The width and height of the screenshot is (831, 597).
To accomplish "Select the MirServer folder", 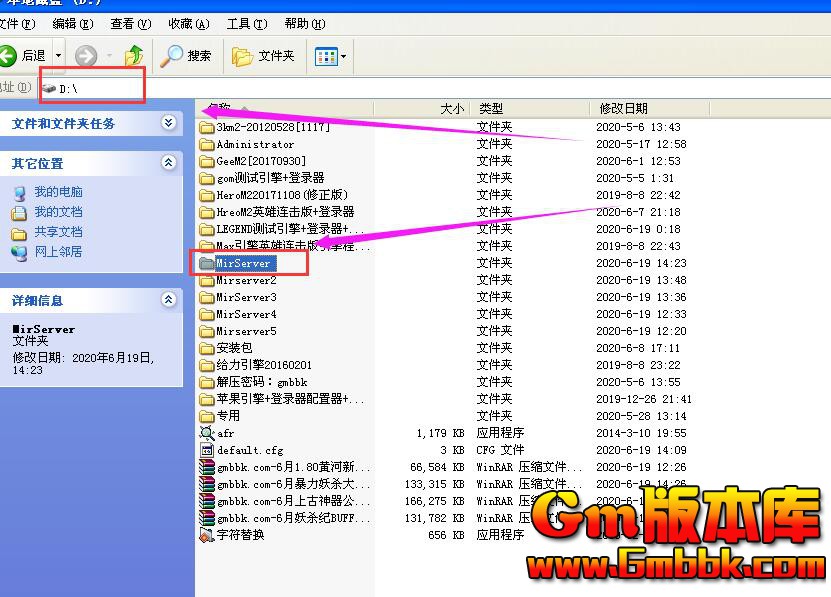I will click(245, 263).
